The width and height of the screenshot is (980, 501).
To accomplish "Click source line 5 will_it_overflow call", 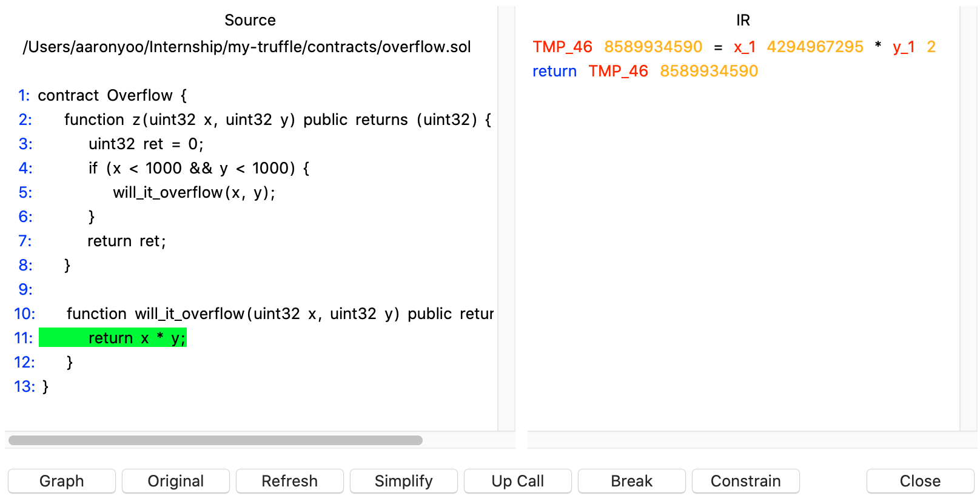I will tap(194, 192).
